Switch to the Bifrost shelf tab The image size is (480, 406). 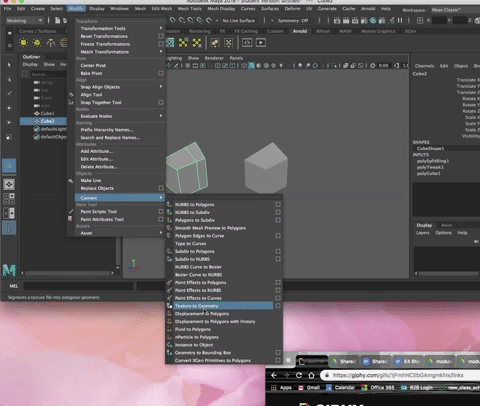coord(323,31)
